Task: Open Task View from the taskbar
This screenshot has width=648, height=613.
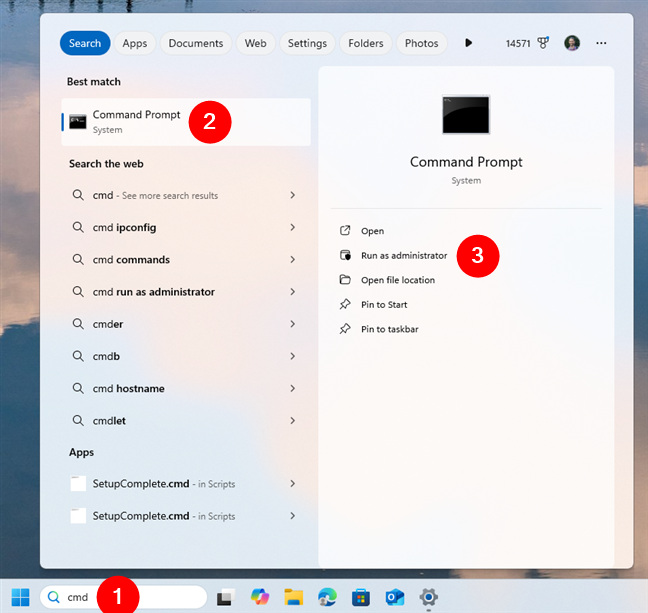Action: point(226,597)
